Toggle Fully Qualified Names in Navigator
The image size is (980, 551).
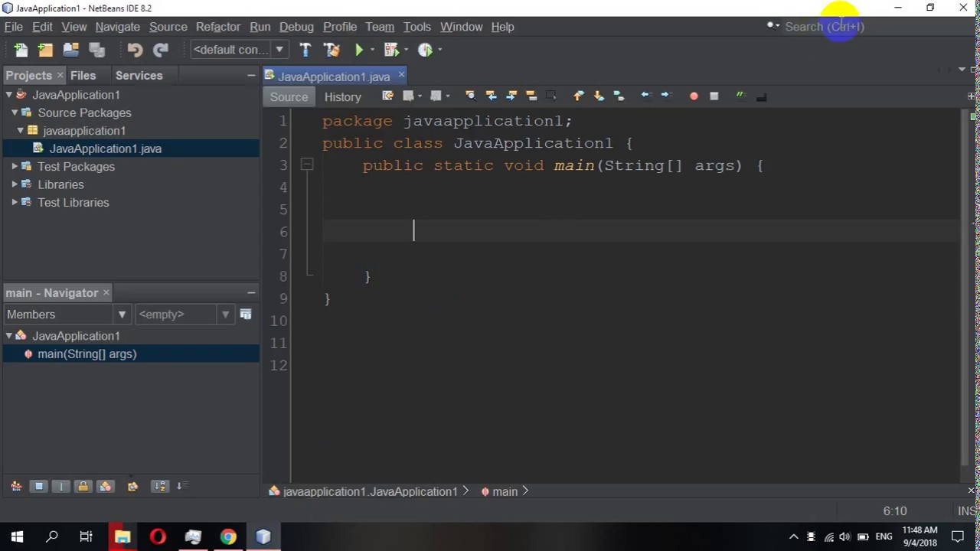tap(132, 486)
